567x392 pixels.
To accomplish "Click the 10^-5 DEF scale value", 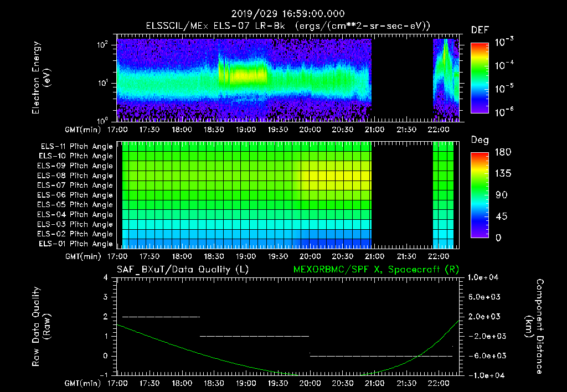I will (504, 89).
